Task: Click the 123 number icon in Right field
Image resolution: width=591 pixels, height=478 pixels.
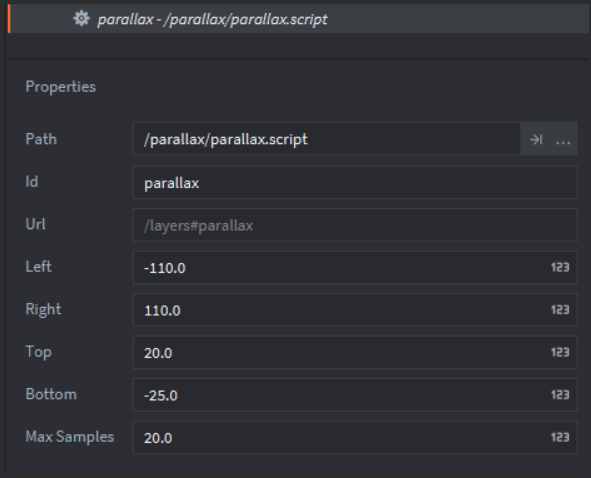Action: (560, 310)
